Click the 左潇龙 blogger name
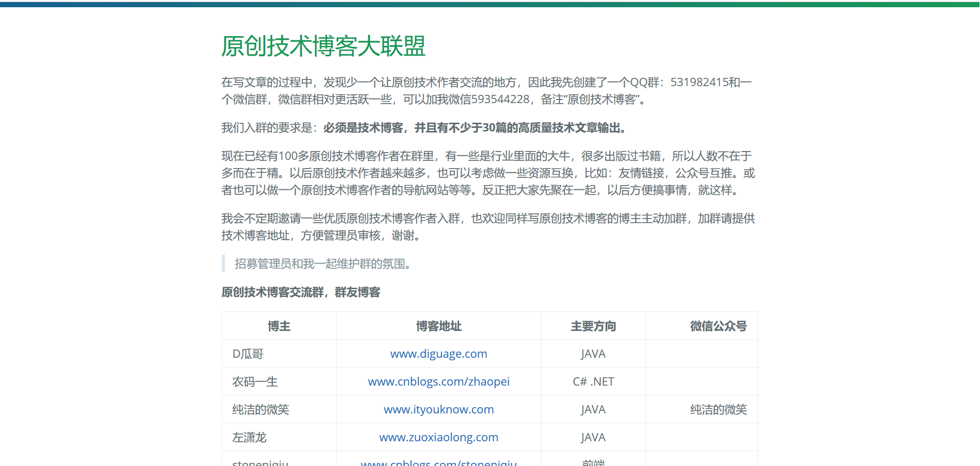The image size is (980, 466). [x=249, y=437]
